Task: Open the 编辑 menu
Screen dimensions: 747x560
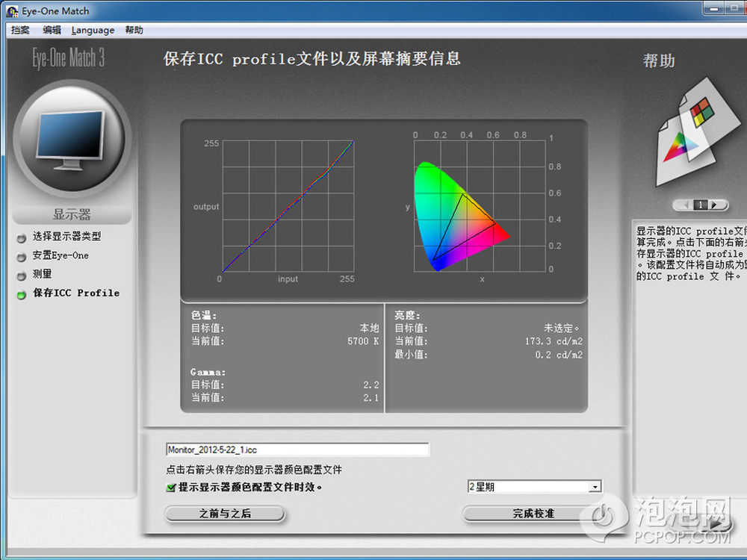Action: [52, 30]
